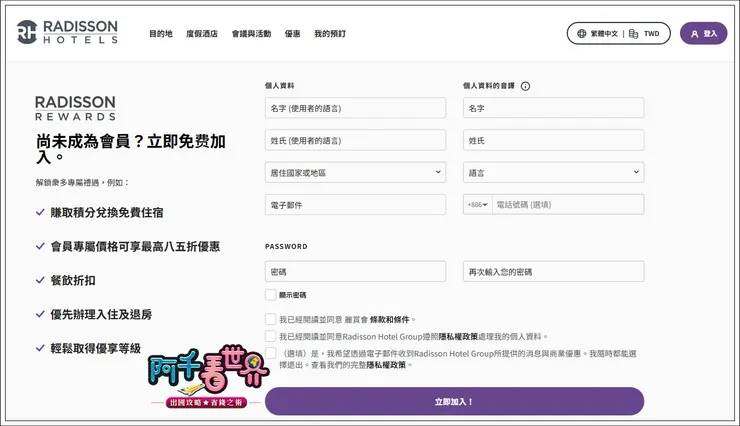Click the 名字 (使用者的語言) input field
Viewport: 740px width, 426px height.
355,108
